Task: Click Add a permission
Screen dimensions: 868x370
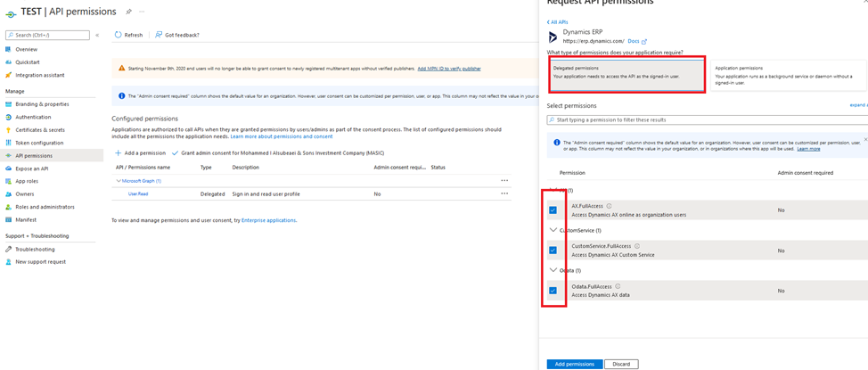Action: [x=141, y=152]
